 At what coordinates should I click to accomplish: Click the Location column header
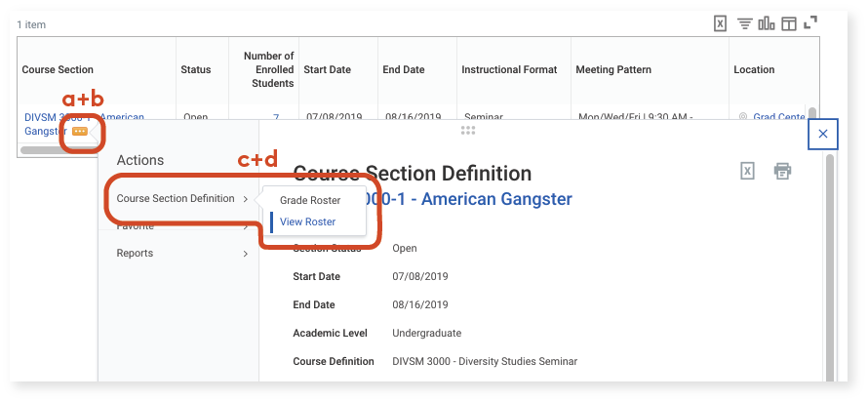[x=754, y=70]
